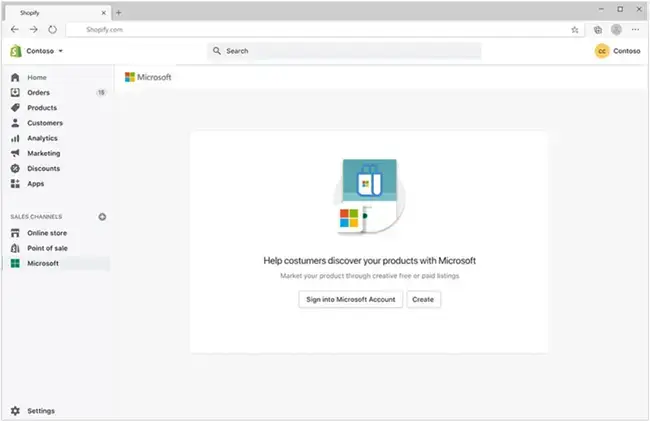This screenshot has width=650, height=421.
Task: Click the browser profile icon
Action: point(616,29)
